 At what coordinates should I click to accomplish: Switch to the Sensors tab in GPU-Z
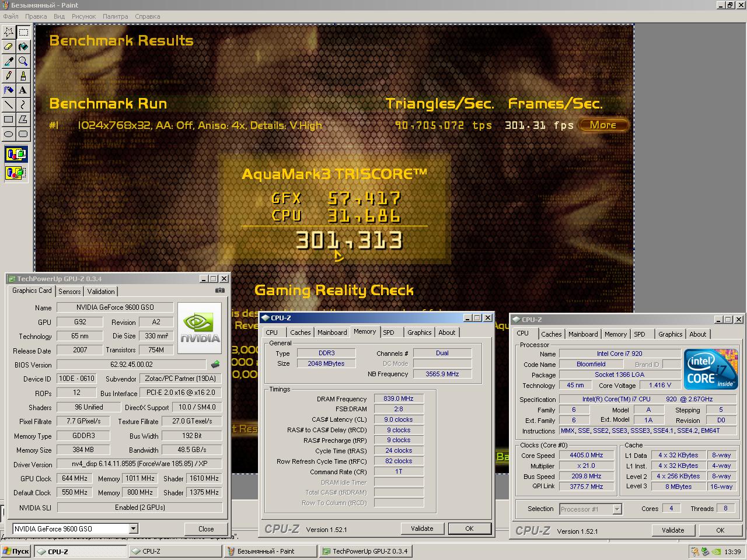69,292
